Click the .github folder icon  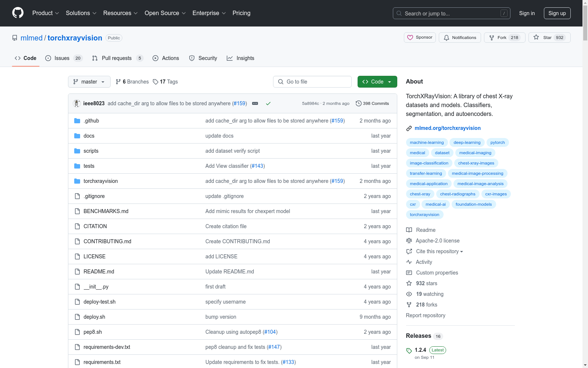[x=77, y=121]
